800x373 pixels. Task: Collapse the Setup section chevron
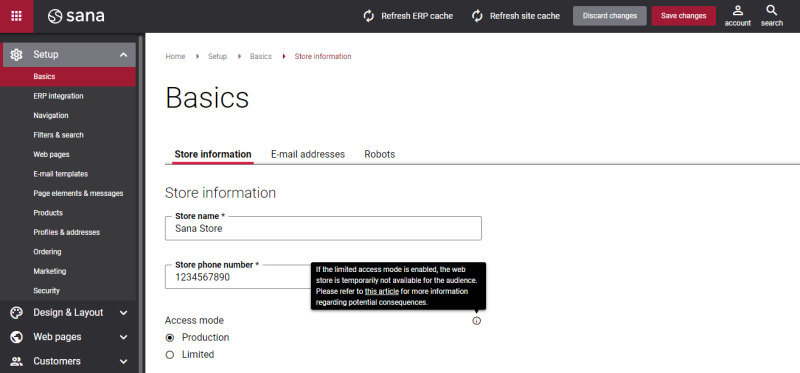123,55
